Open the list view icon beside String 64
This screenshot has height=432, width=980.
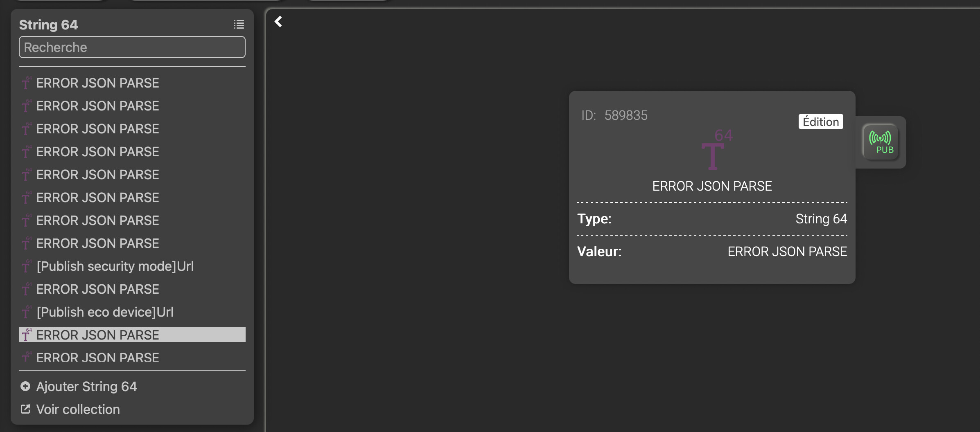click(239, 25)
